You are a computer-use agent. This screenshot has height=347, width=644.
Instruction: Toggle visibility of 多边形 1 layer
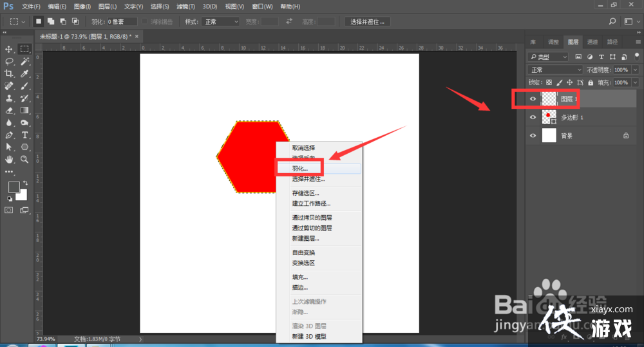tap(533, 118)
